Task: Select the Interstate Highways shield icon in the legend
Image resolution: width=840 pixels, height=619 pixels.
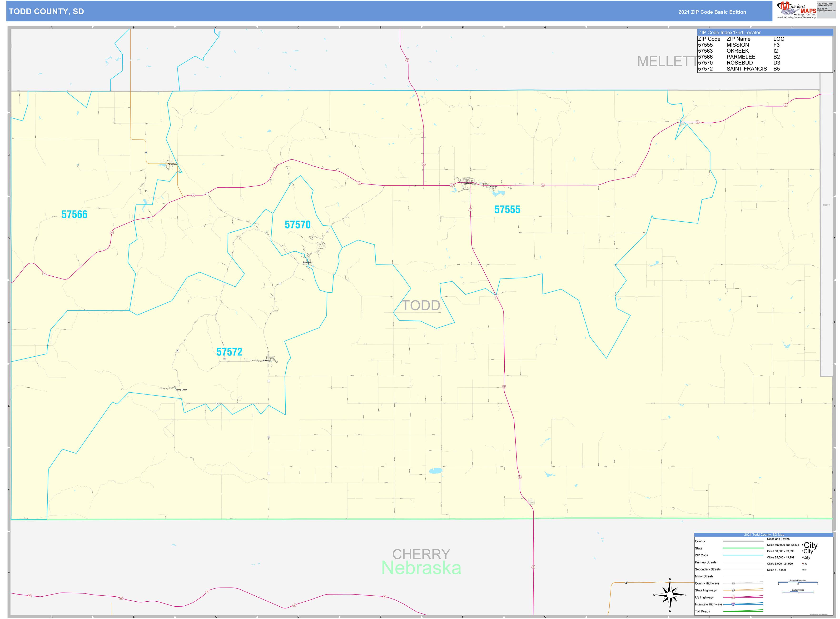Action: 733,604
